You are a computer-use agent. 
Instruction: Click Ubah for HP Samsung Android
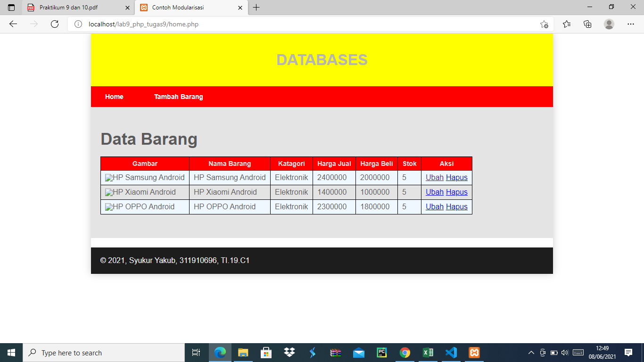pos(434,178)
